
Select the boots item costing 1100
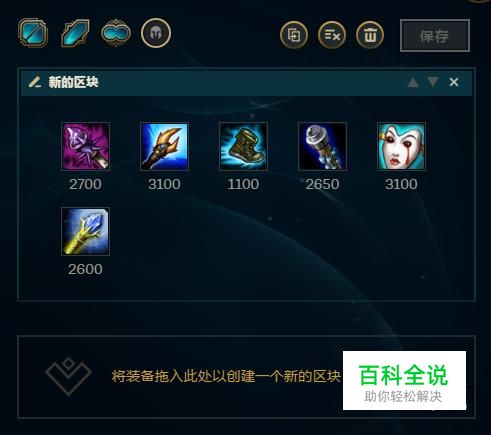(x=243, y=146)
